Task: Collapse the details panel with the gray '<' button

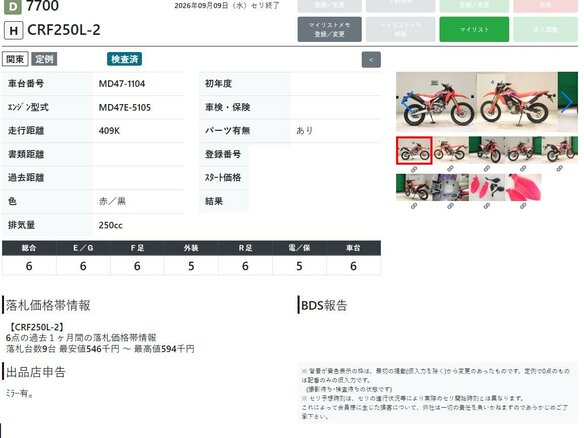Action: 371,60
